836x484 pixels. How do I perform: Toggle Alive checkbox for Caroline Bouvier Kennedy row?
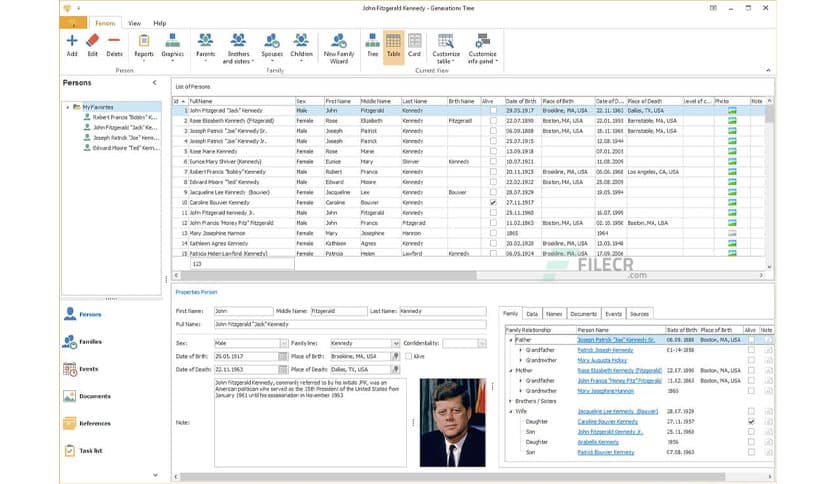(493, 202)
